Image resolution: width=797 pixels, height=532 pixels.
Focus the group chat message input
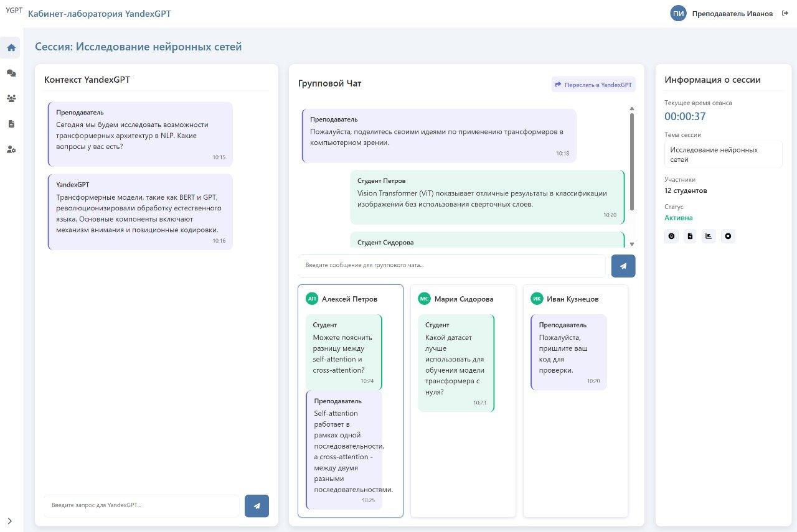451,266
